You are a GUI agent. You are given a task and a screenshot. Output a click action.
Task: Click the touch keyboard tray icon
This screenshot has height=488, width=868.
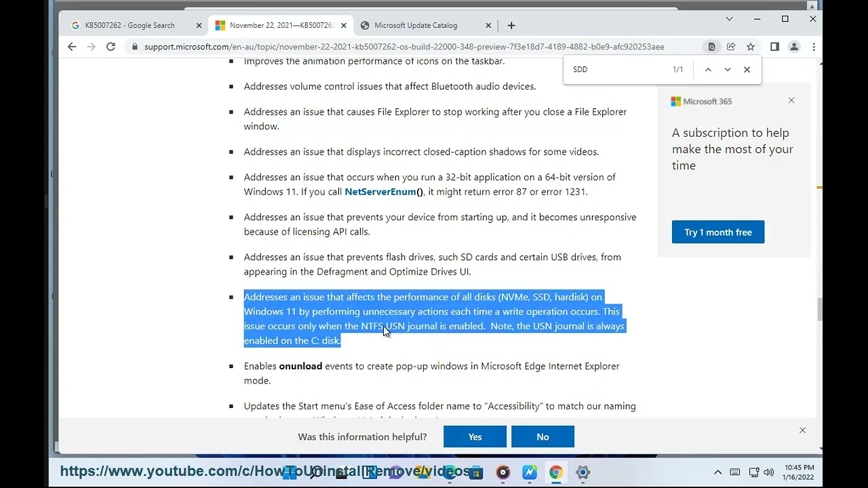[x=735, y=472]
